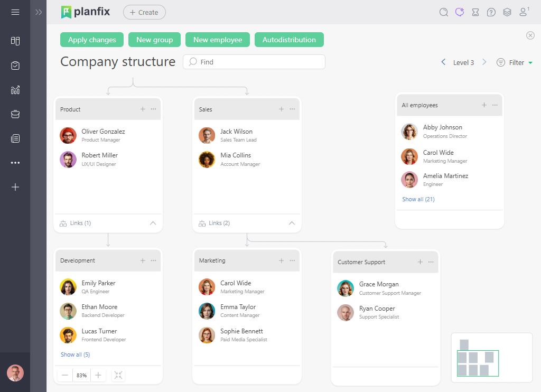Add member to Customer Support group
Viewport: 541px width, 392px height.
click(420, 262)
